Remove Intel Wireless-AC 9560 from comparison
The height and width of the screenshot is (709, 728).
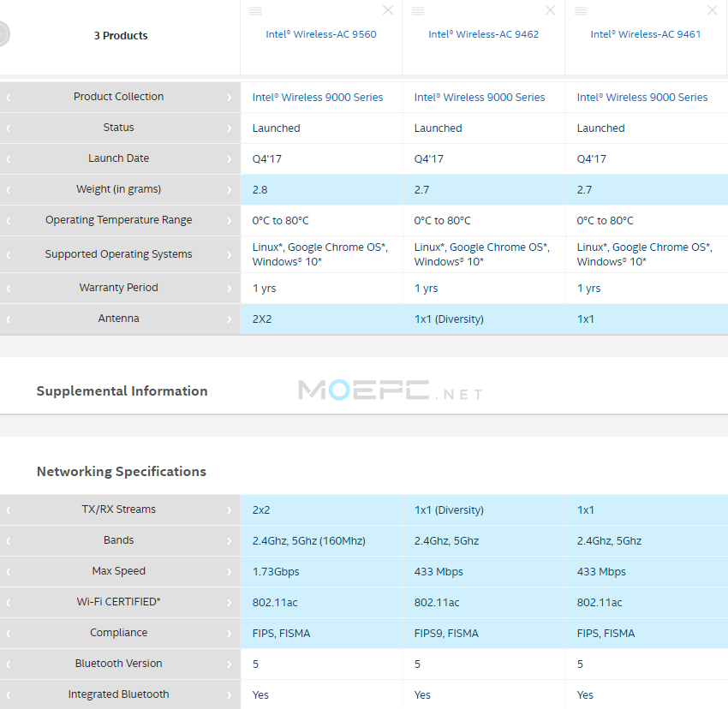click(388, 10)
